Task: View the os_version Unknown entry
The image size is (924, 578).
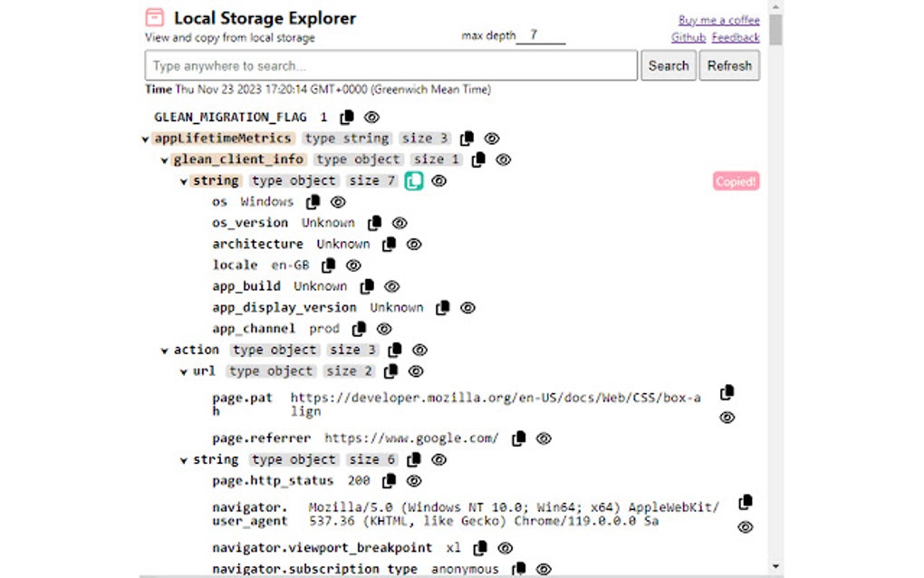Action: [x=399, y=223]
